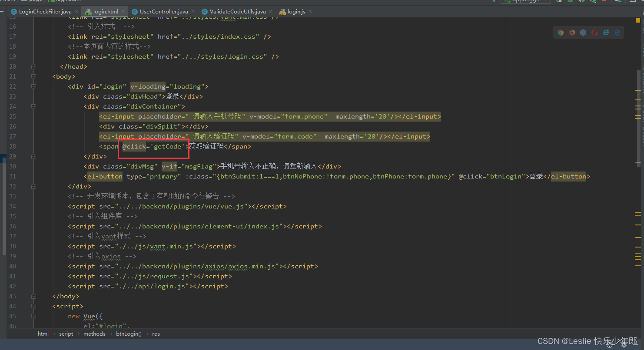Click line number 22 in gutter
The height and width of the screenshot is (350, 644).
pos(12,86)
